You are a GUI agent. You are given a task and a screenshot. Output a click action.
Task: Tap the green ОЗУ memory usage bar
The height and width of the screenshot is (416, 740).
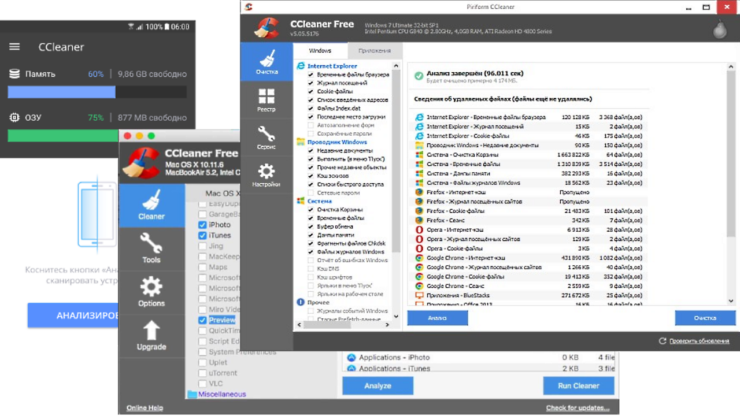coord(63,136)
